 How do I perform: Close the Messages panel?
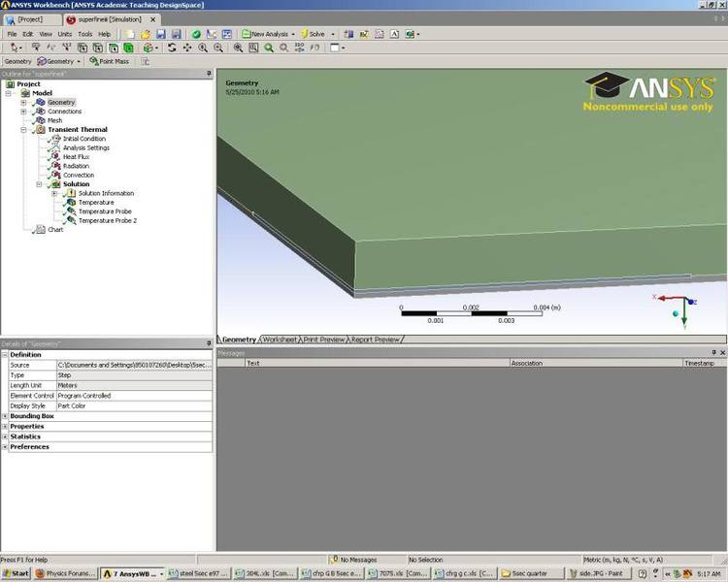[x=722, y=353]
